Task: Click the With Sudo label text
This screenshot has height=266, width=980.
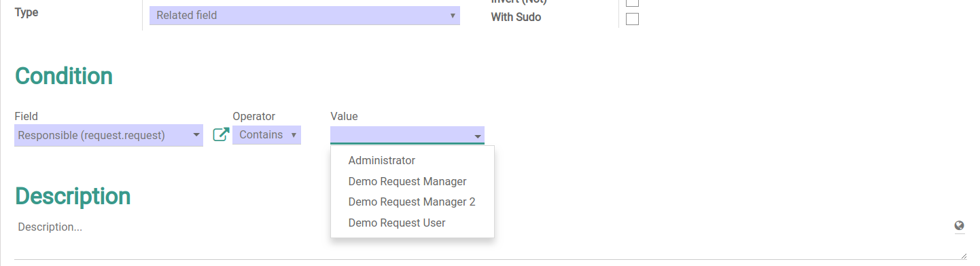Action: pos(516,18)
